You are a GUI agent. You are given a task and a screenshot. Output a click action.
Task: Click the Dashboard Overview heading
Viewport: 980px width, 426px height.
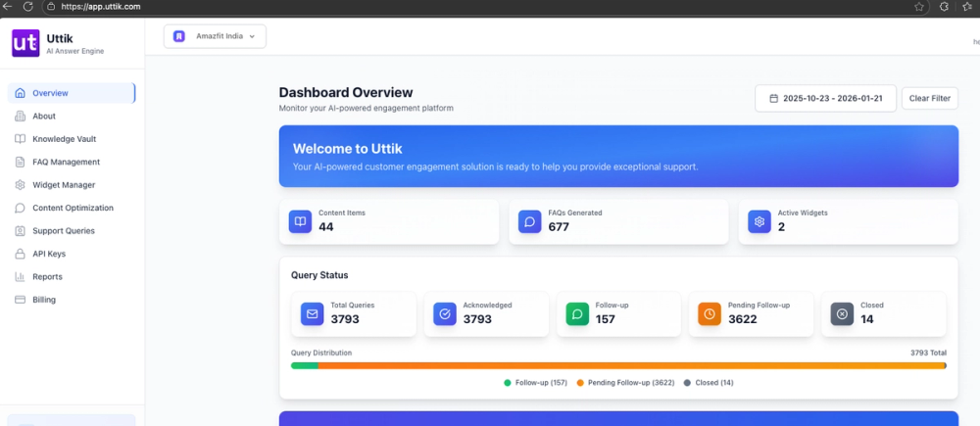pyautogui.click(x=346, y=92)
